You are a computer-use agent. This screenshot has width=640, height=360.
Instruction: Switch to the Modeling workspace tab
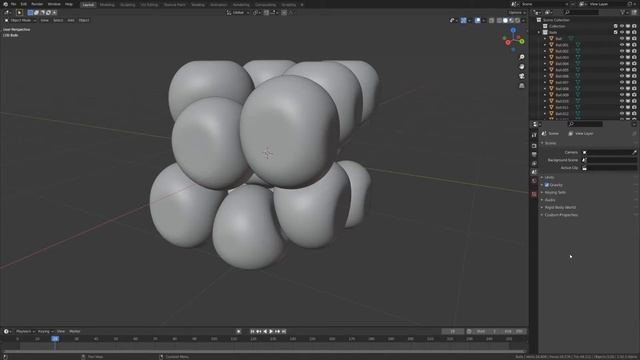click(x=107, y=4)
